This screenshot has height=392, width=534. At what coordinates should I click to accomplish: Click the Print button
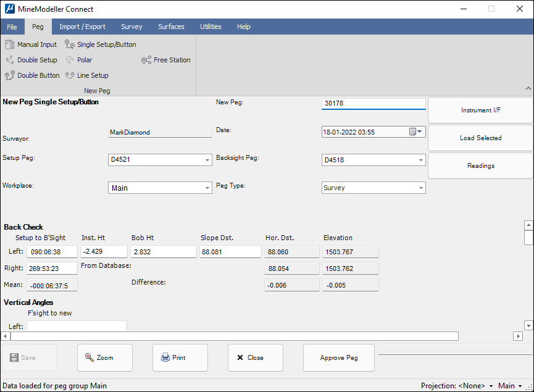180,357
